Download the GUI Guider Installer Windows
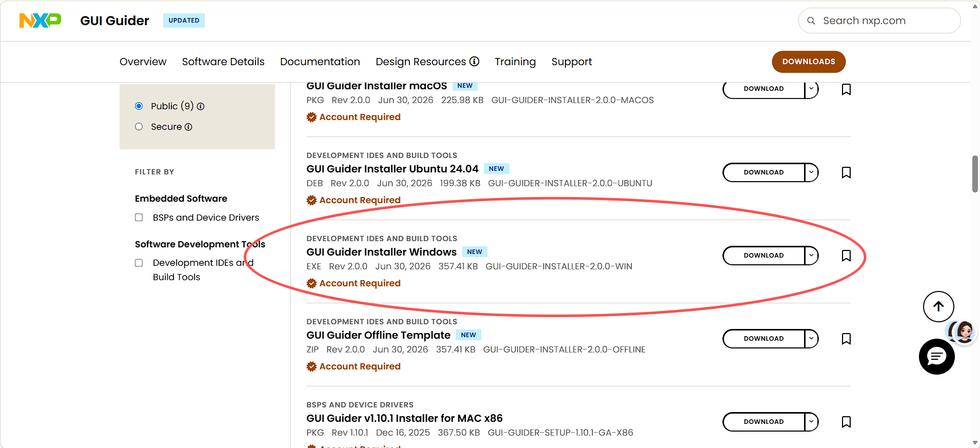Image resolution: width=980 pixels, height=448 pixels. click(763, 256)
